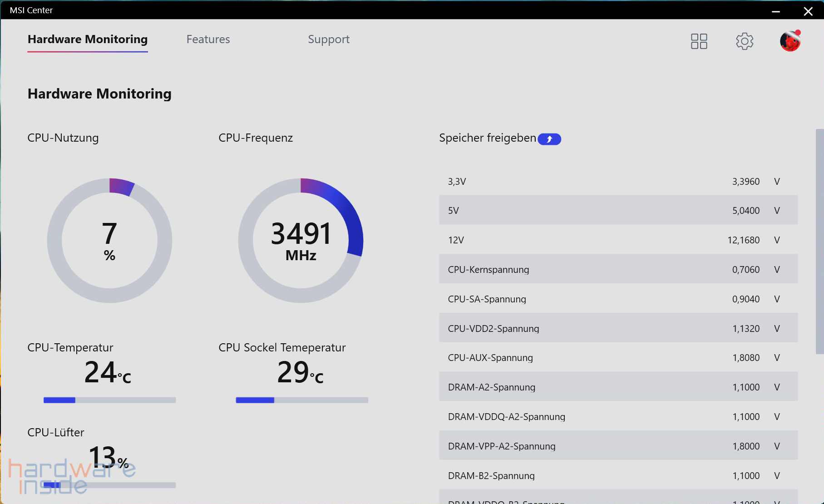Click the CPU Sockel Temperatur progress bar
824x504 pixels.
click(x=301, y=400)
